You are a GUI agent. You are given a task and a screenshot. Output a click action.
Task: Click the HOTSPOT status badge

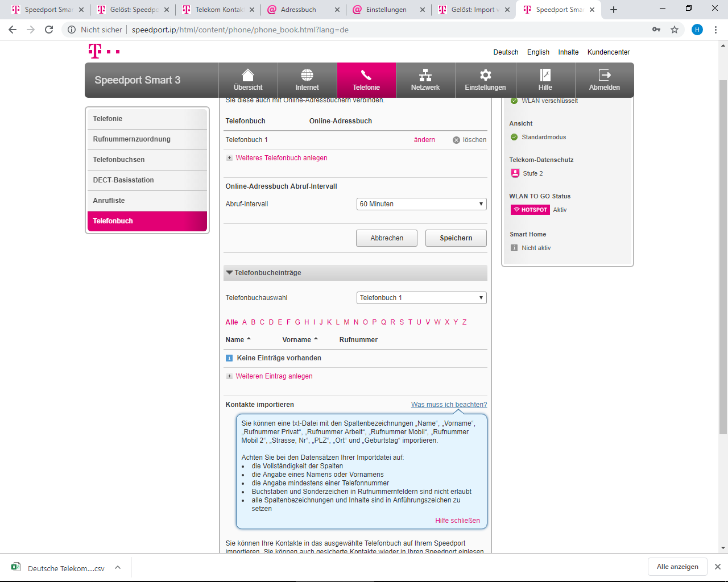pos(530,210)
